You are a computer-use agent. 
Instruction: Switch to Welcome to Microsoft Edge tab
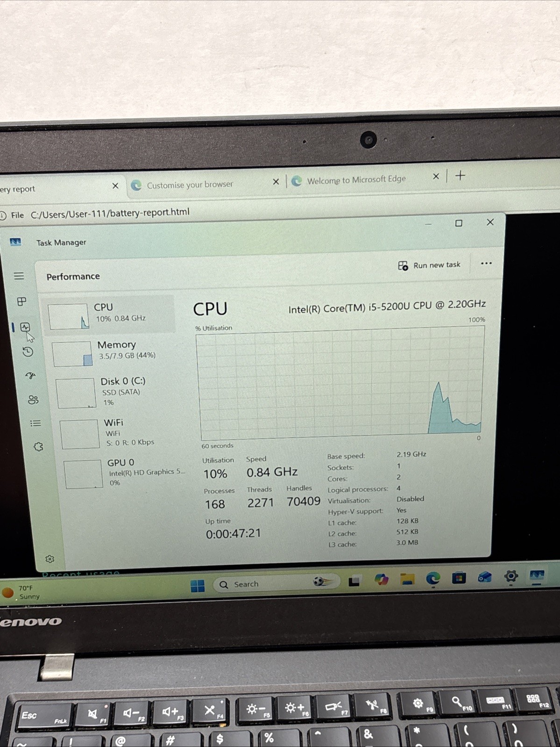(356, 180)
